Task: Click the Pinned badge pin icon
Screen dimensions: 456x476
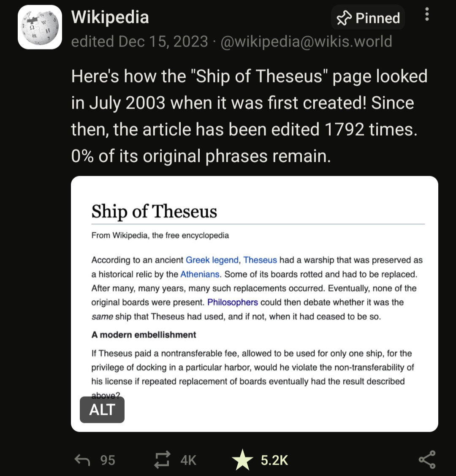Action: [344, 18]
